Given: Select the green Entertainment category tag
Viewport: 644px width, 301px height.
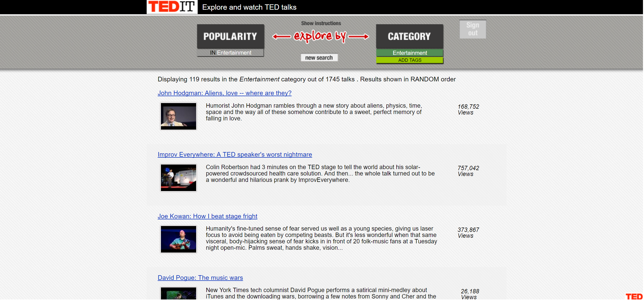Looking at the screenshot, I should click(x=410, y=53).
